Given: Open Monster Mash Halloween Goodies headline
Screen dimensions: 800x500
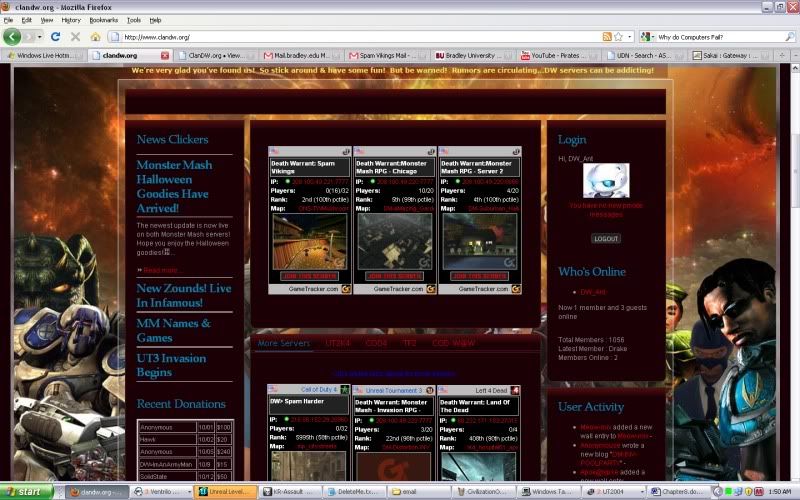Looking at the screenshot, I should 174,186.
